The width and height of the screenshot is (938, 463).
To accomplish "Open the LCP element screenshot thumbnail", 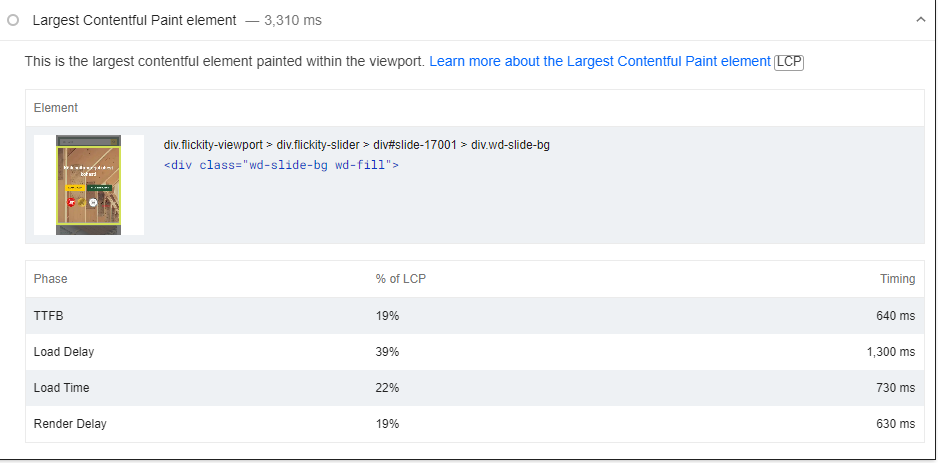I will pyautogui.click(x=89, y=185).
